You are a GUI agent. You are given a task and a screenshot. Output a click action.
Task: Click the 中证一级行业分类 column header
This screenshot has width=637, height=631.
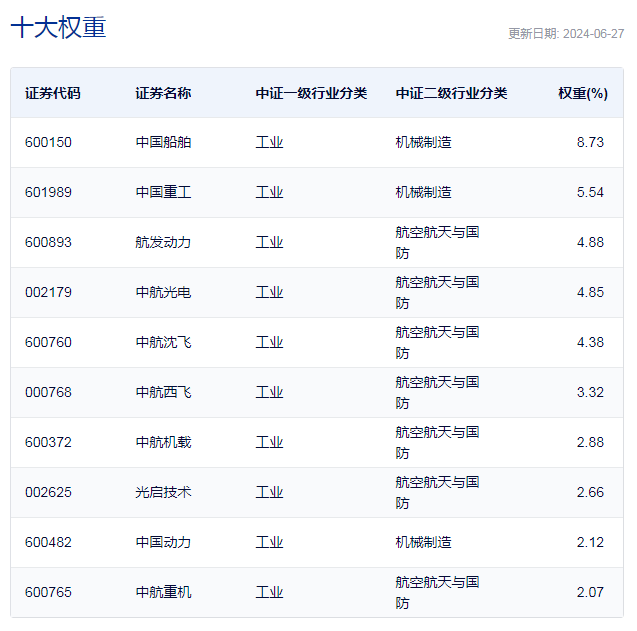312,93
